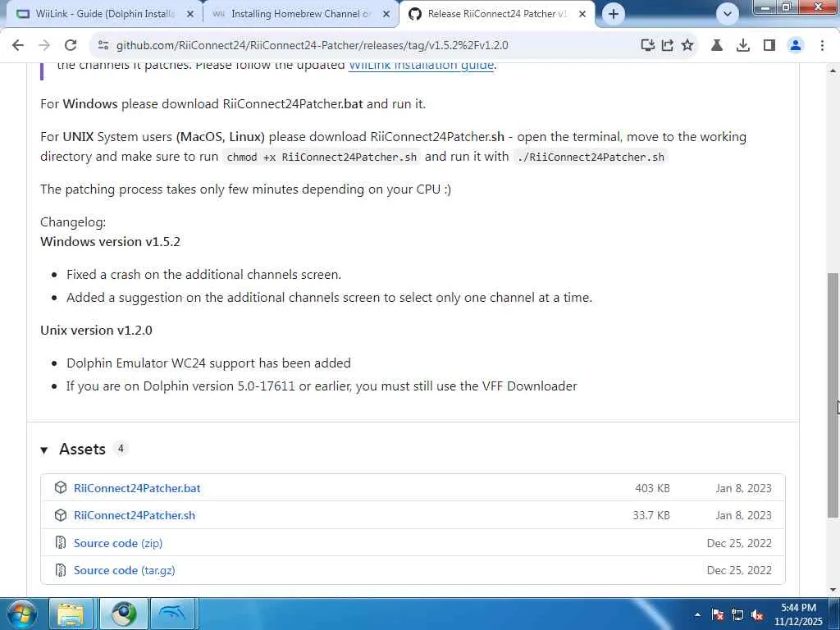Screen dimensions: 840x630
Task: Click the network status tray icon
Action: click(x=737, y=614)
